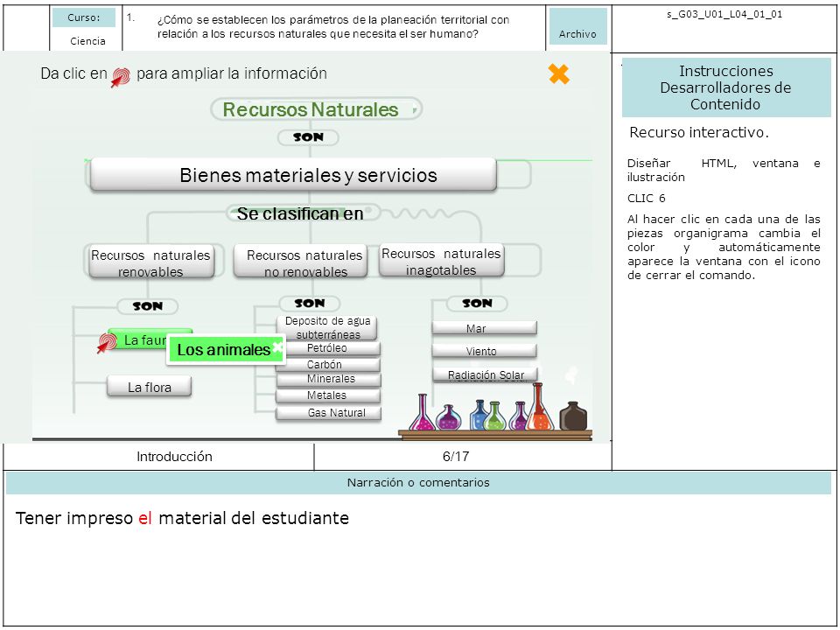This screenshot has width=840, height=630.
Task: Open Recursos naturales inagotables box
Action: tap(441, 261)
